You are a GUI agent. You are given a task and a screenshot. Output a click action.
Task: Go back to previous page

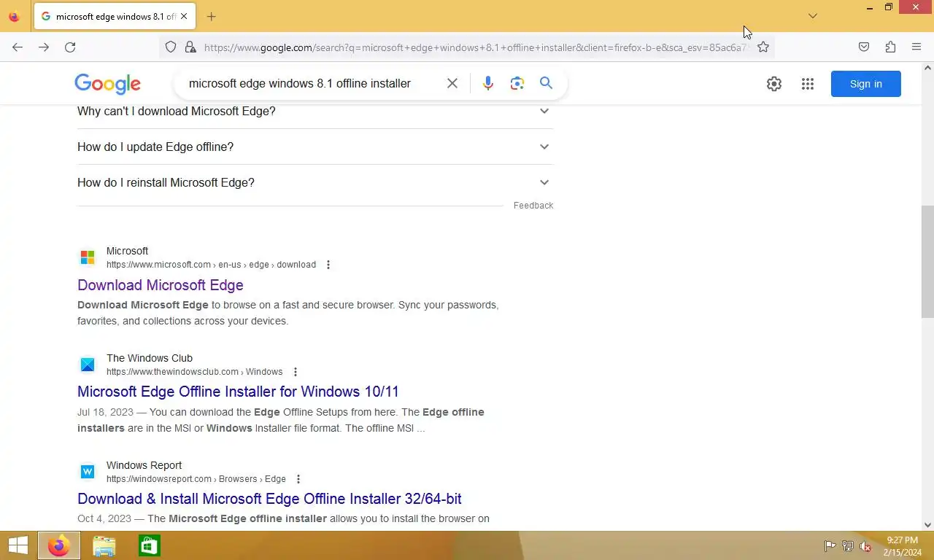pyautogui.click(x=18, y=47)
